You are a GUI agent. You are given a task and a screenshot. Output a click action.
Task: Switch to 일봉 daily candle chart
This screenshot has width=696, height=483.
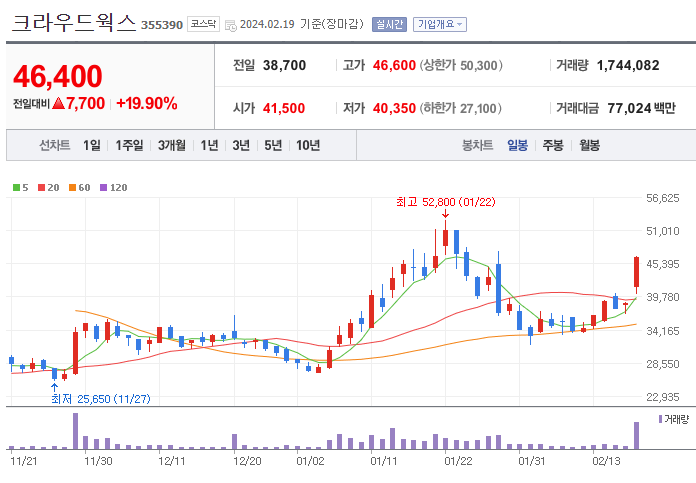pyautogui.click(x=518, y=145)
